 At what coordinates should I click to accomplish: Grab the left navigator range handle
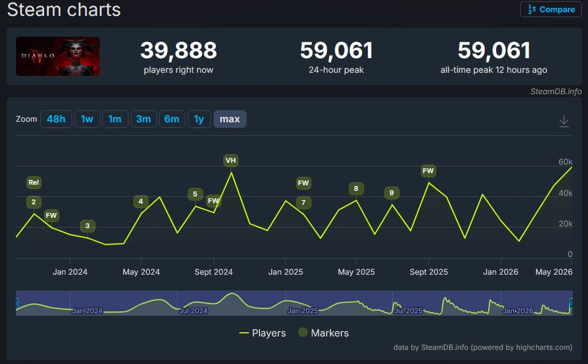17,303
